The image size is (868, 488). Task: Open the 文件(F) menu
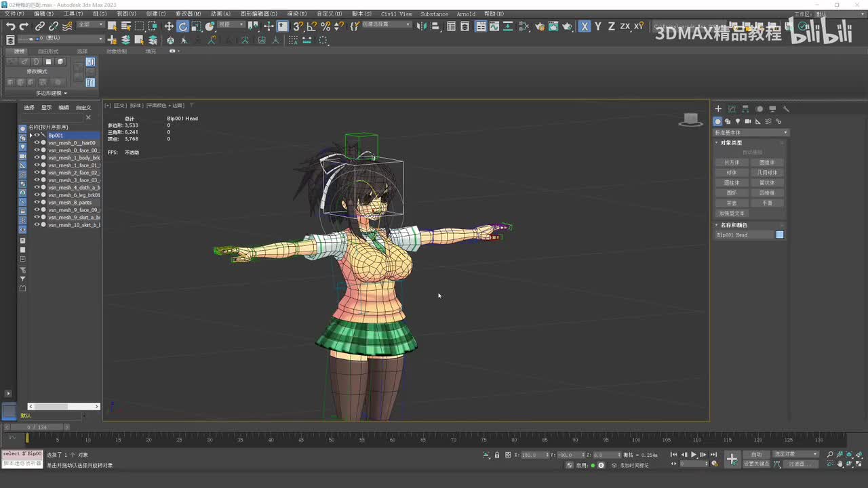tap(14, 14)
